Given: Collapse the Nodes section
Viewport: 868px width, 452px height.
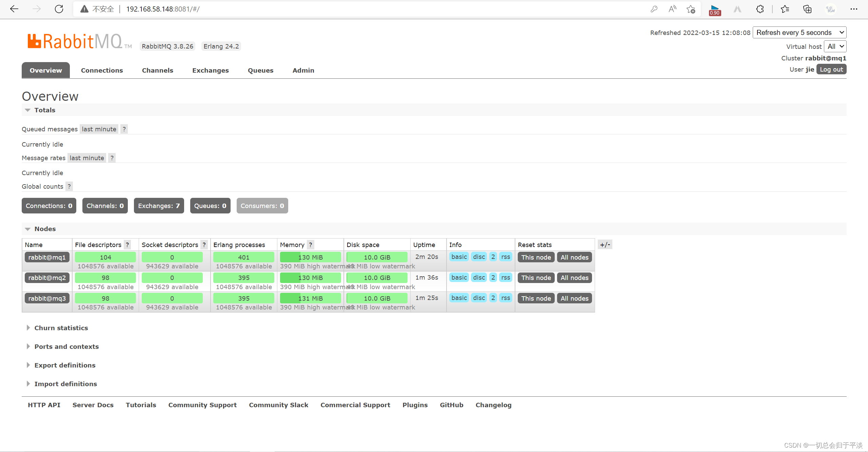Looking at the screenshot, I should click(x=45, y=229).
